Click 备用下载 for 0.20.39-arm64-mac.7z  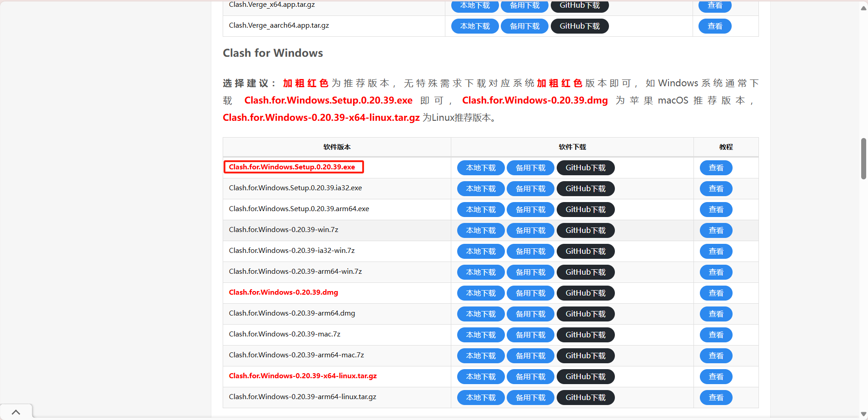(x=530, y=356)
